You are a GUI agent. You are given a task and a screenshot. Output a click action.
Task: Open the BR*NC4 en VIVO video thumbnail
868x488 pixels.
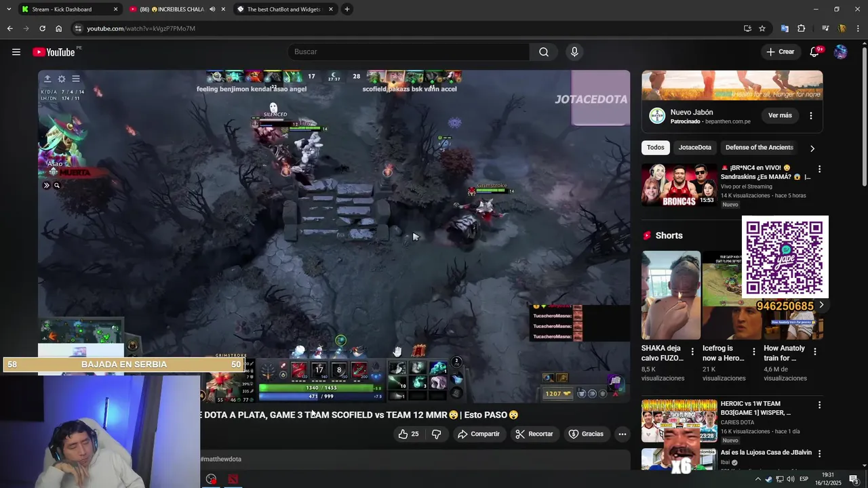(679, 185)
